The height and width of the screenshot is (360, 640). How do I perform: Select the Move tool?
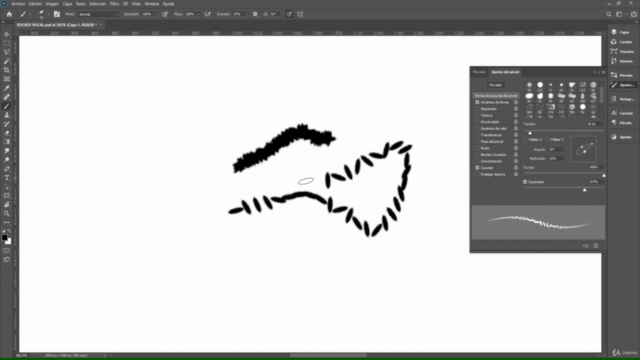[7, 34]
